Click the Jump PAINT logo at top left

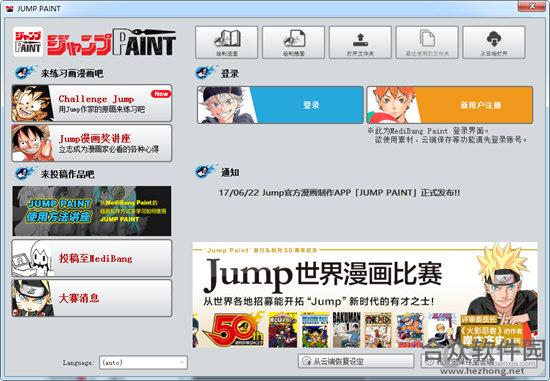click(x=94, y=42)
